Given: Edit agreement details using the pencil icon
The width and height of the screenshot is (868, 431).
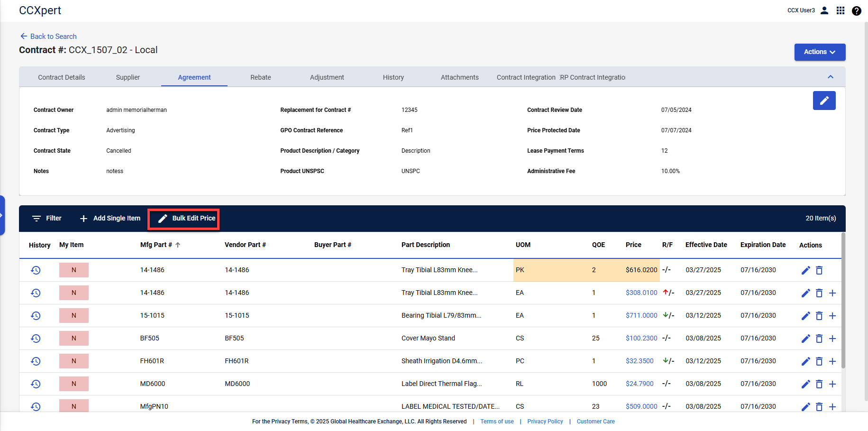Looking at the screenshot, I should coord(824,101).
